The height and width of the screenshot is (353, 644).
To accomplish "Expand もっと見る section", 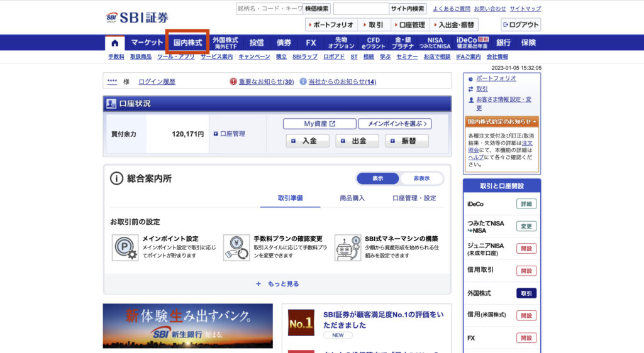I will click(277, 284).
